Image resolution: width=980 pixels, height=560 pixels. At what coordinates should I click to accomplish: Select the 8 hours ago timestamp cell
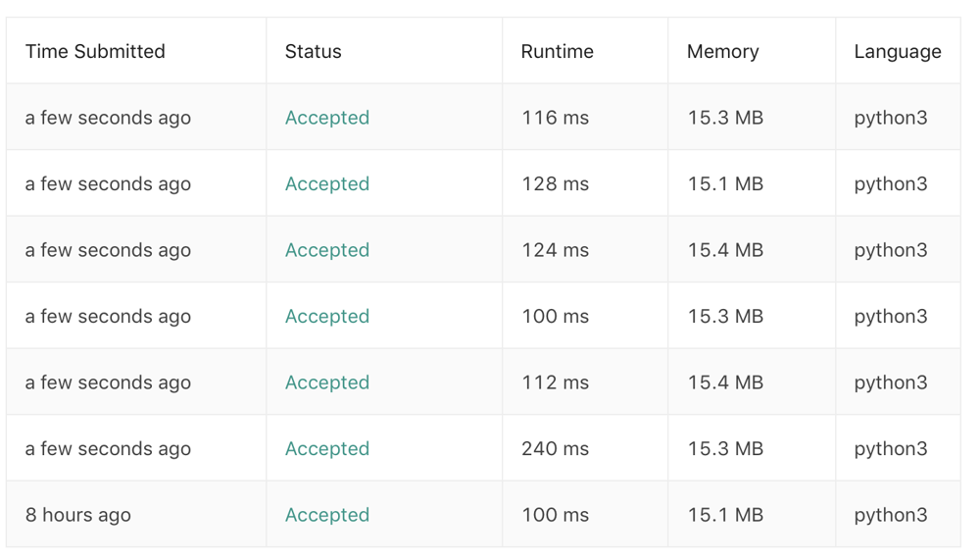coord(78,515)
